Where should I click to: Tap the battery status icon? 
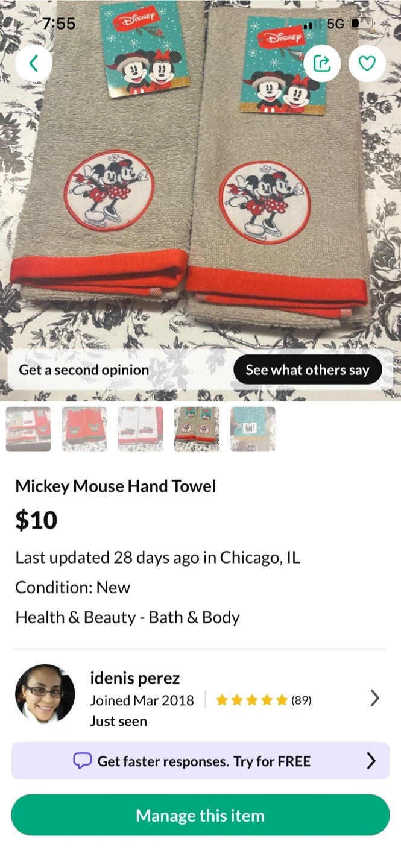(x=362, y=24)
